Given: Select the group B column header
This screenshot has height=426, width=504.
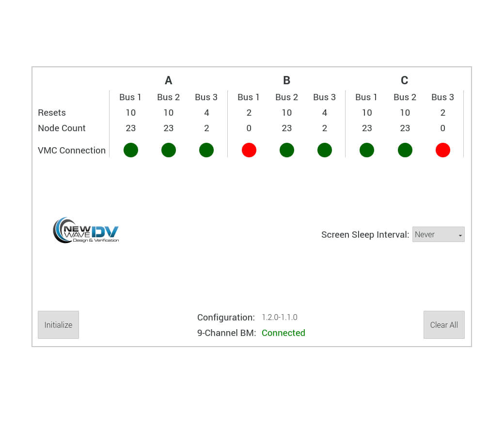Looking at the screenshot, I should (286, 80).
